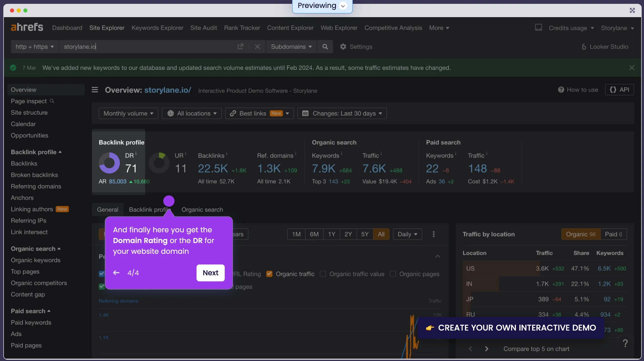Check the Organic pages checkbox
644x361 pixels.
[393, 274]
